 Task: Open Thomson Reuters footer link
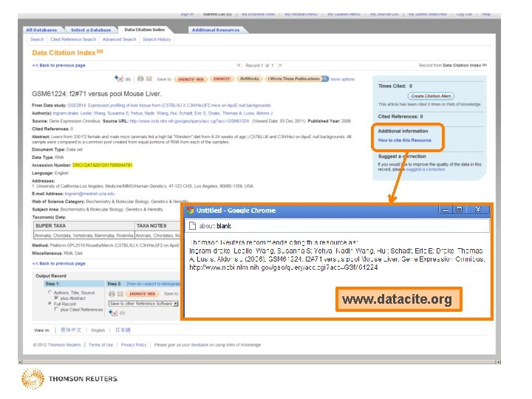tap(64, 345)
